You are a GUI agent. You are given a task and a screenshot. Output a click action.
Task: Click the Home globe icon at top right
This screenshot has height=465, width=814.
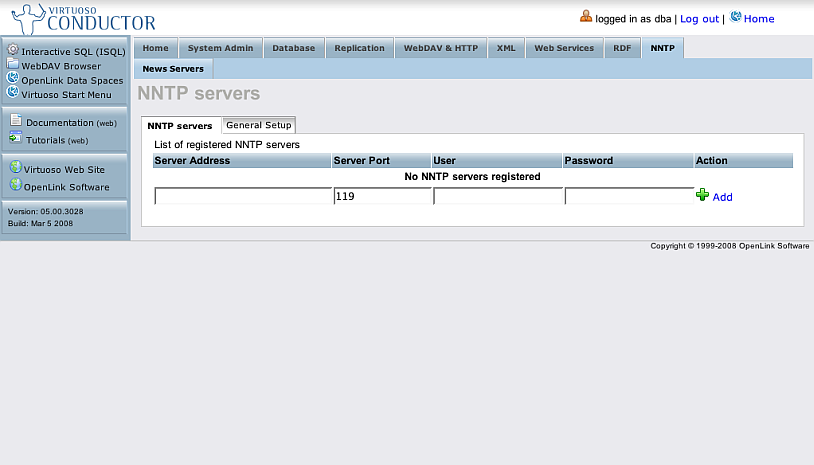[x=736, y=17]
